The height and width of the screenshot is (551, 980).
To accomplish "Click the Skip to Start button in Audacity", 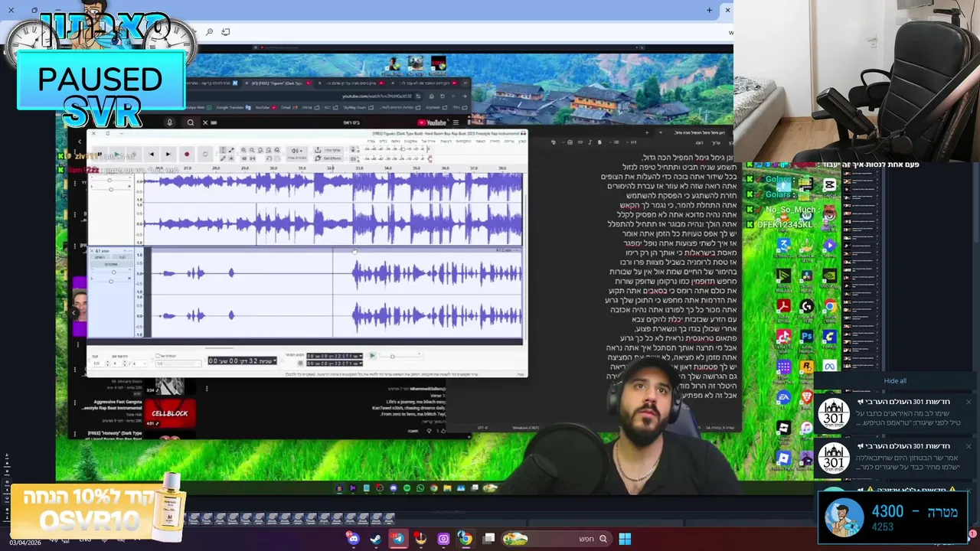I will [152, 154].
